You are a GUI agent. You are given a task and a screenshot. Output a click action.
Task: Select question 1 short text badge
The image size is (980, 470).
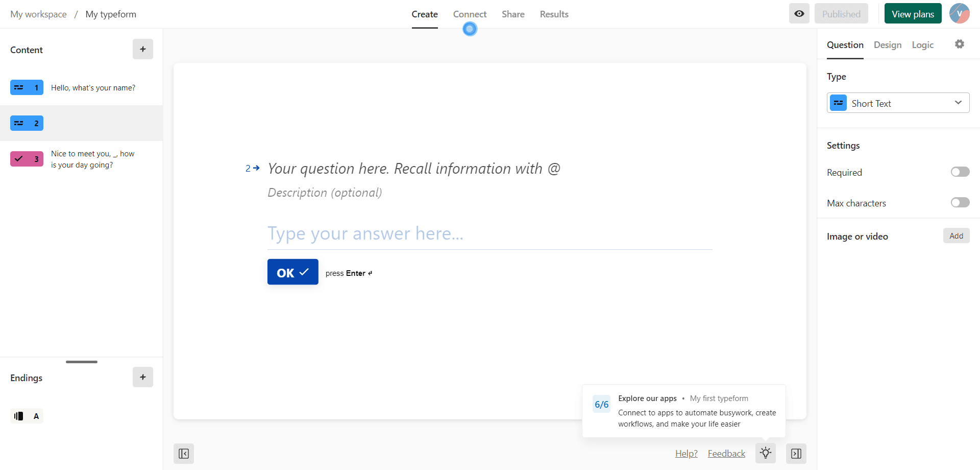click(27, 87)
